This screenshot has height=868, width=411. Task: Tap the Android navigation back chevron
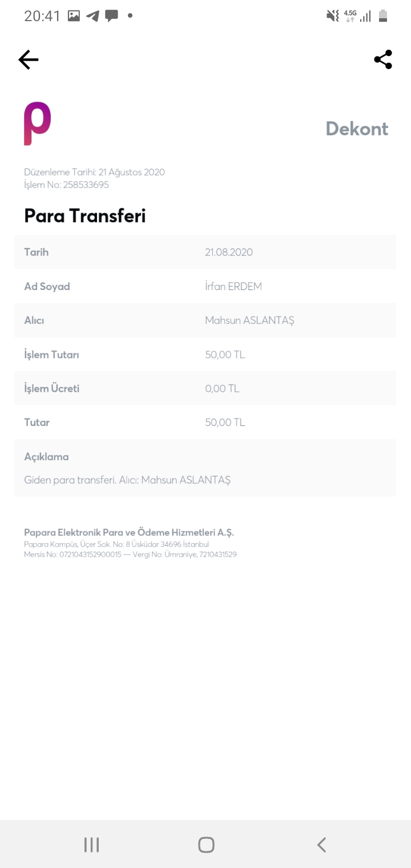(321, 845)
